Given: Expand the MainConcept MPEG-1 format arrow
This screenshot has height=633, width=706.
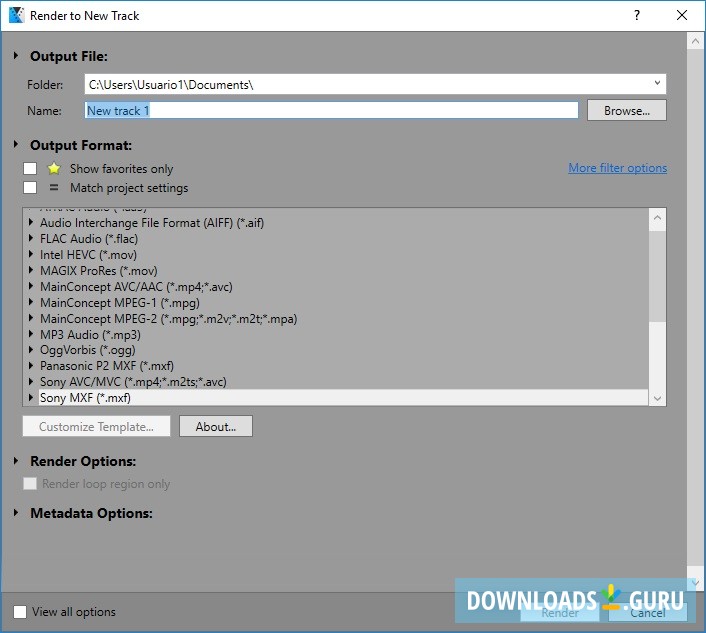Looking at the screenshot, I should tap(31, 302).
